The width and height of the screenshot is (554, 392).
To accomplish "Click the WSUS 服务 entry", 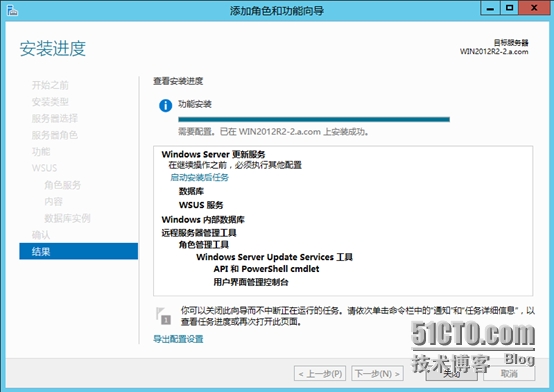I will coord(201,205).
